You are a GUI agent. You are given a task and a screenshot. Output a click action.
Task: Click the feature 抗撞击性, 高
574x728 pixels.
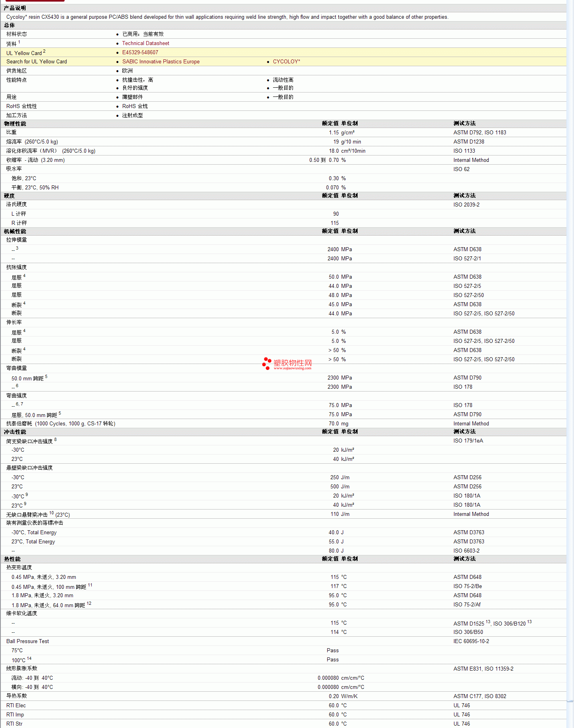[138, 80]
